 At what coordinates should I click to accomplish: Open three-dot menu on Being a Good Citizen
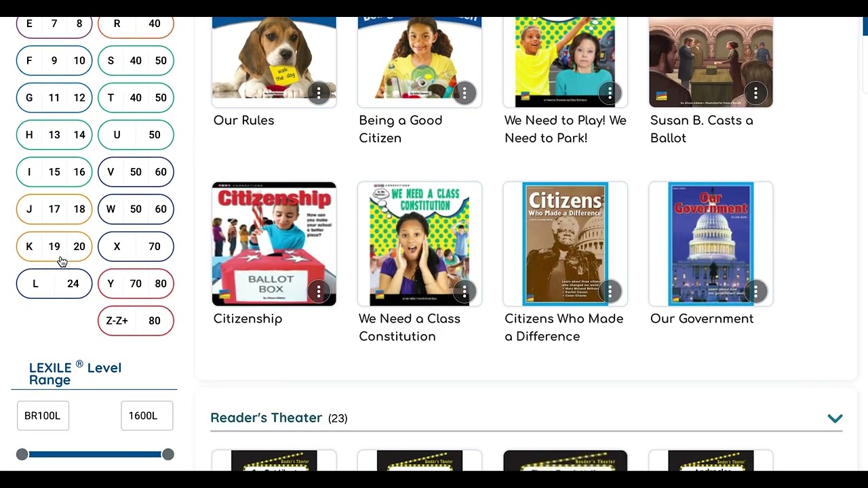coord(465,93)
